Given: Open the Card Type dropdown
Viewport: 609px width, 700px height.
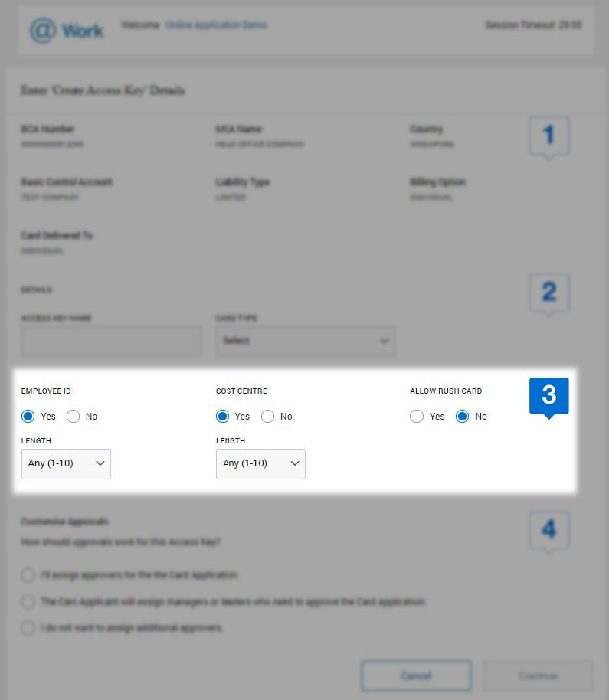Looking at the screenshot, I should (x=305, y=341).
